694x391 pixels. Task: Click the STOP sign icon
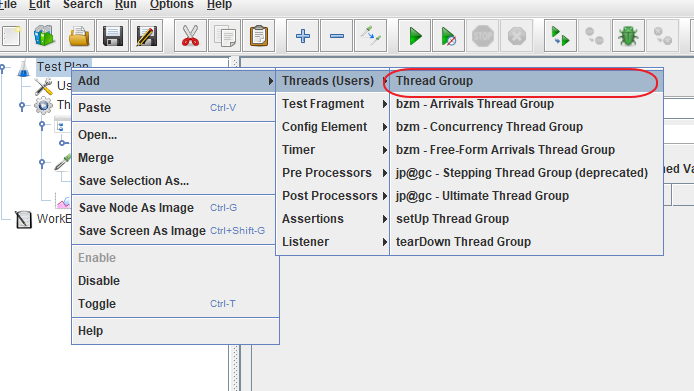tap(482, 36)
